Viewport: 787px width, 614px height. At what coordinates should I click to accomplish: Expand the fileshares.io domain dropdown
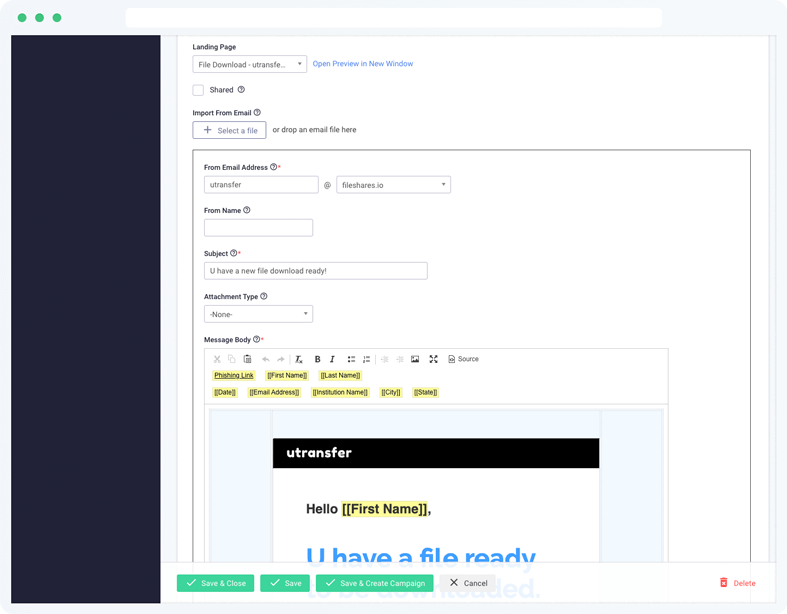tap(393, 185)
